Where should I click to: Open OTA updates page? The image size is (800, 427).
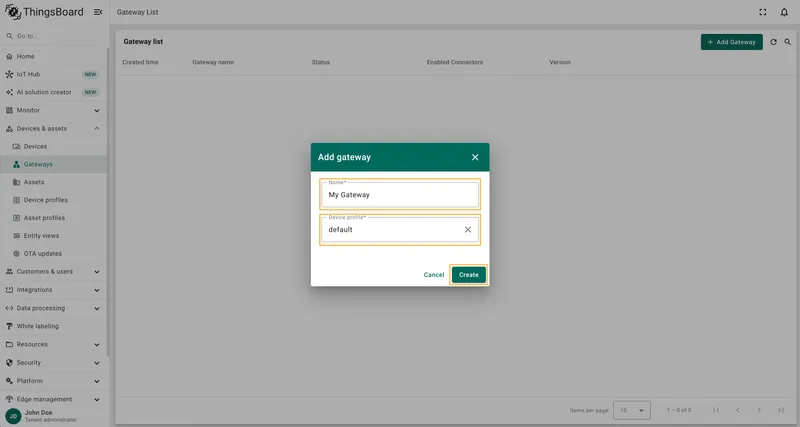(x=54, y=254)
